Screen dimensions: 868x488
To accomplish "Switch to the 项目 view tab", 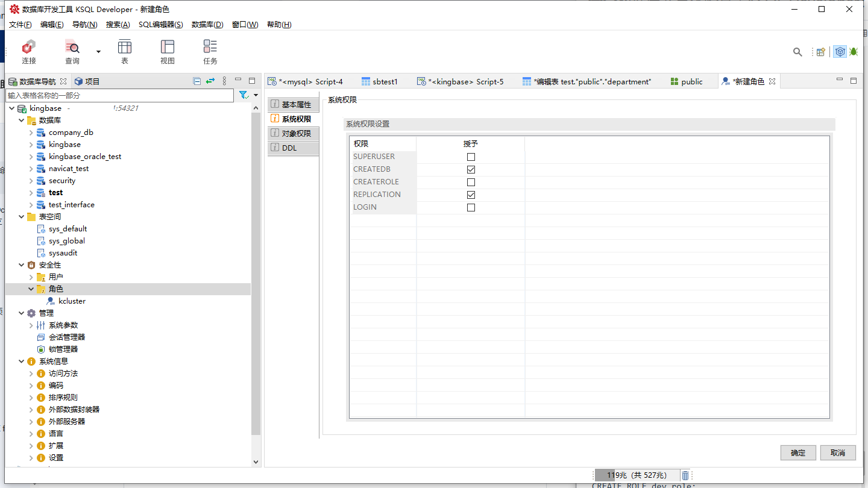I will pyautogui.click(x=87, y=81).
